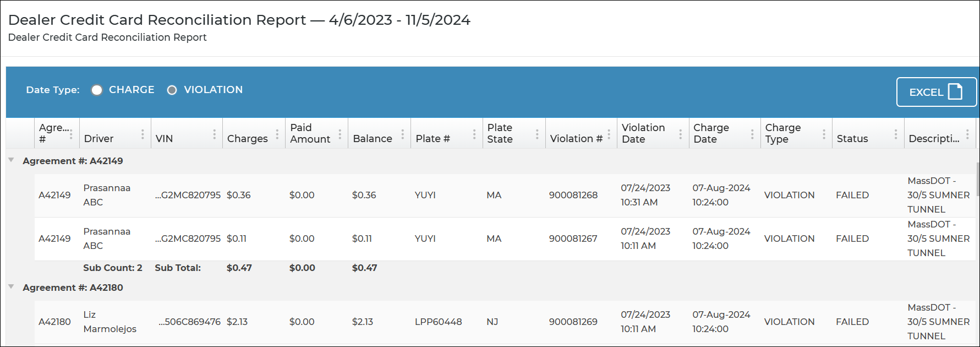Screen dimensions: 980x347
Task: Select the VIOLATION date type radio button
Action: [x=172, y=90]
